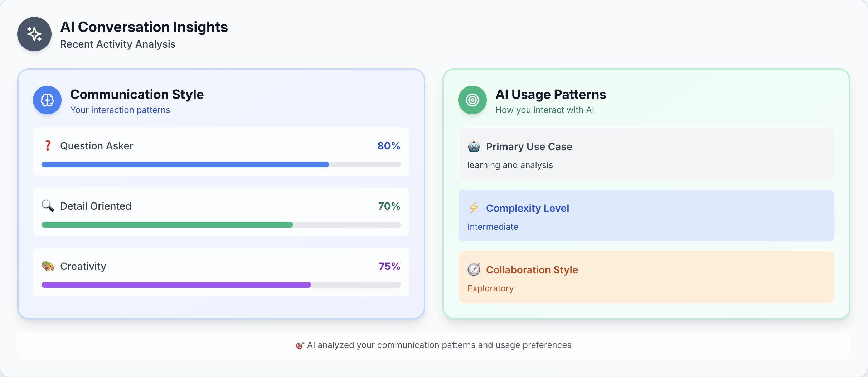The height and width of the screenshot is (377, 868).
Task: Select the lightning bolt icon for Complexity Level
Action: (x=474, y=208)
